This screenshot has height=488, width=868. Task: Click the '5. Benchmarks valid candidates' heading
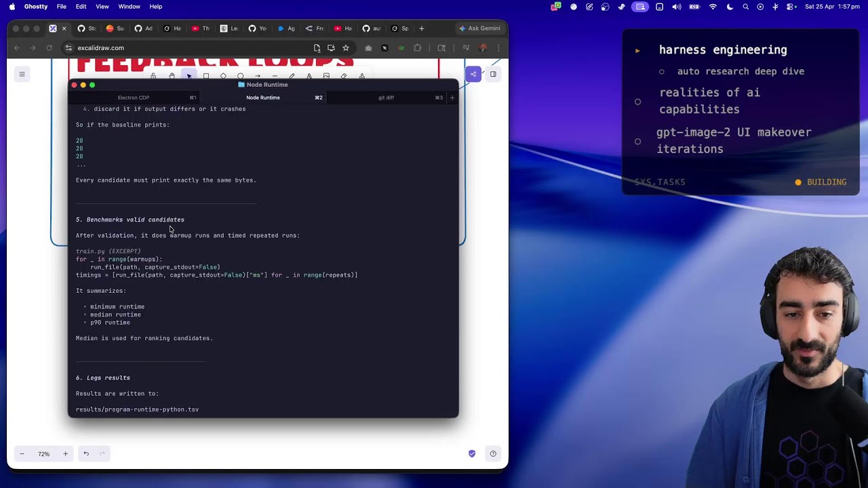(x=130, y=220)
